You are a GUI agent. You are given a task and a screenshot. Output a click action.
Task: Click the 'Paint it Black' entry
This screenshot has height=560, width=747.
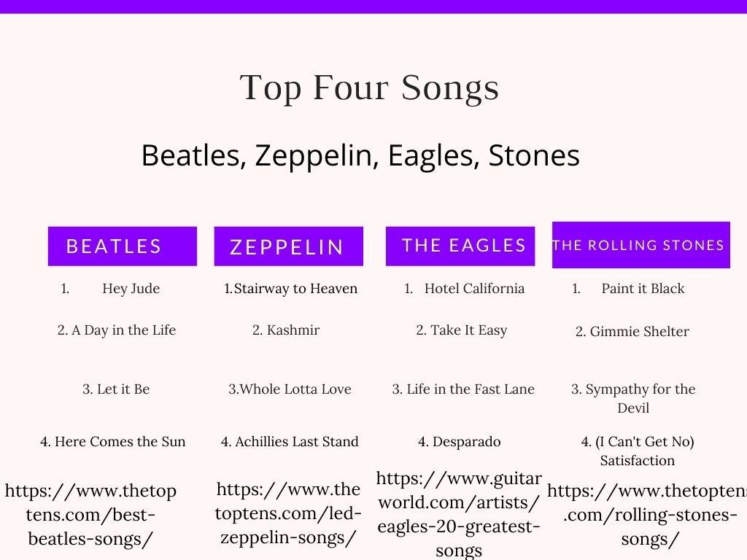[643, 289]
